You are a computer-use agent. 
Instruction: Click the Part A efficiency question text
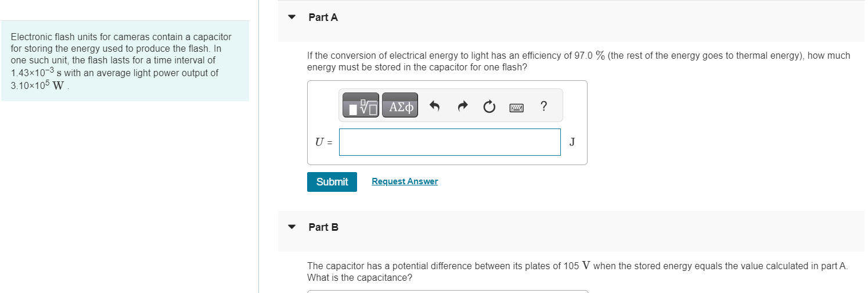[578, 62]
